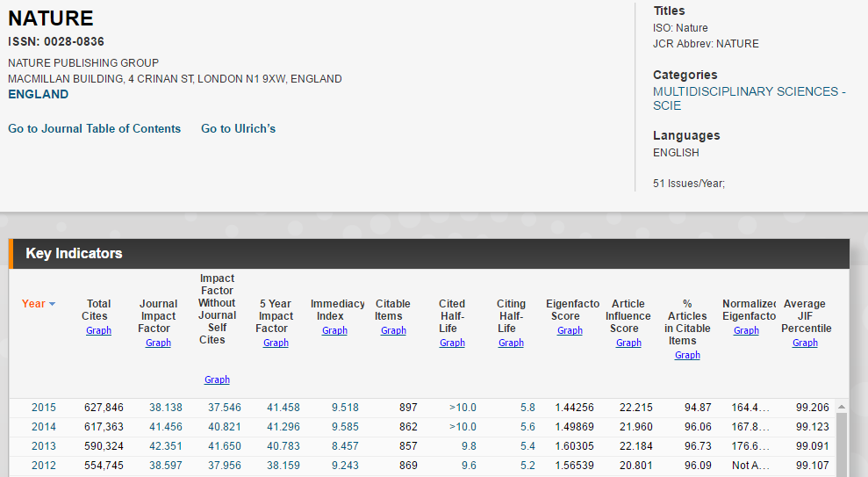Select total cites value 554,745

tap(104, 466)
